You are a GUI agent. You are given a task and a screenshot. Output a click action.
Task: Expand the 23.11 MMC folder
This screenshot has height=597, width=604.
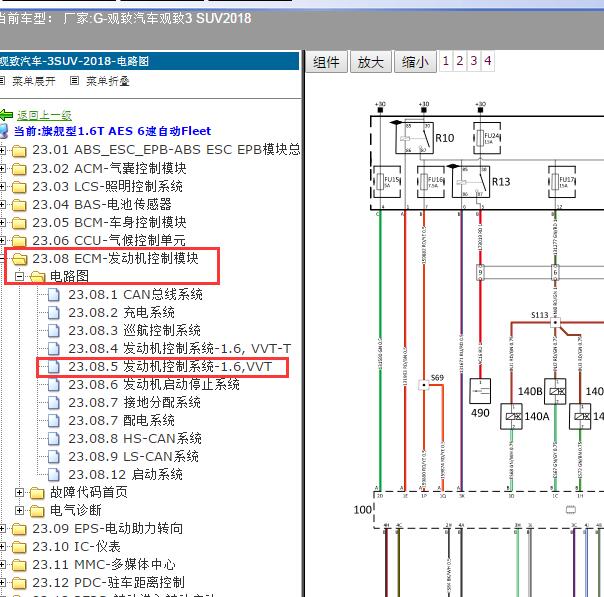(x=2, y=565)
